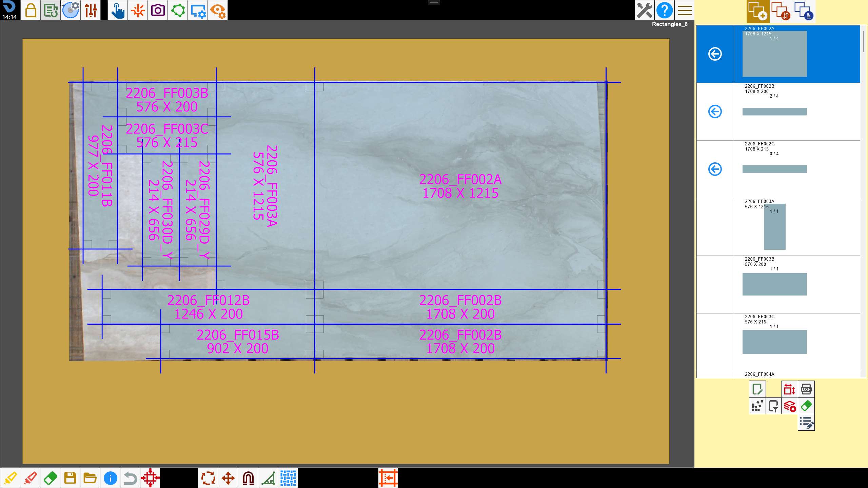Undo the last action with arrow icon

point(130,478)
